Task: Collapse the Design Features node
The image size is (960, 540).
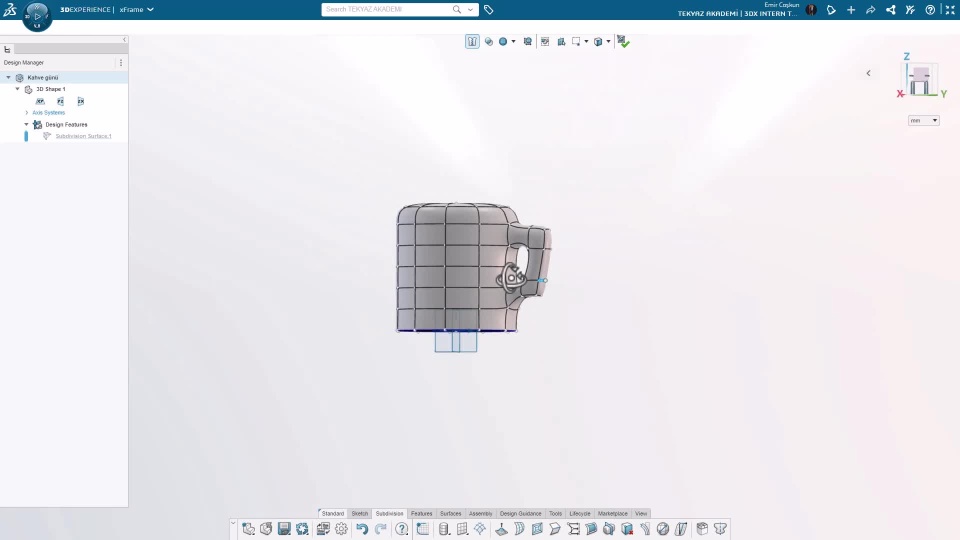Action: (26, 124)
